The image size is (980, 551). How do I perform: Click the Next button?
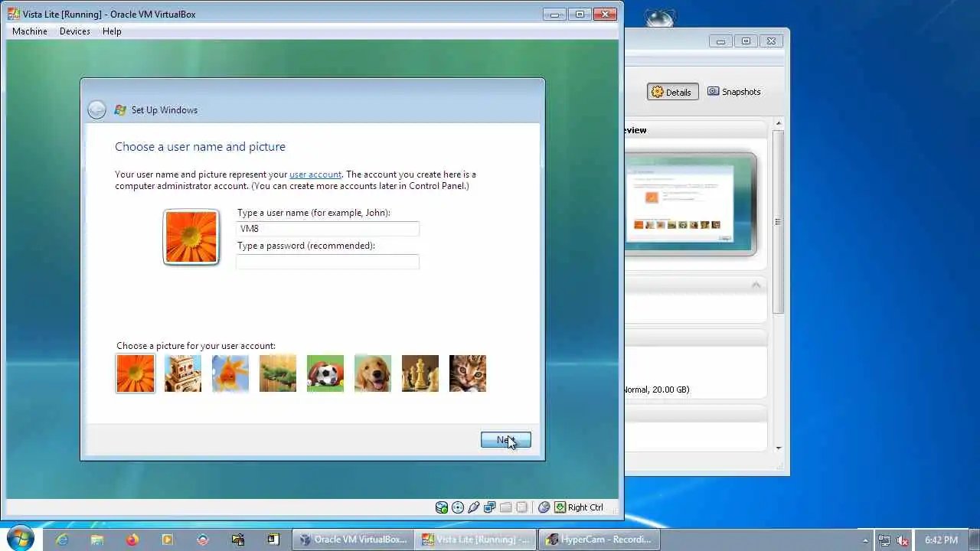click(506, 440)
